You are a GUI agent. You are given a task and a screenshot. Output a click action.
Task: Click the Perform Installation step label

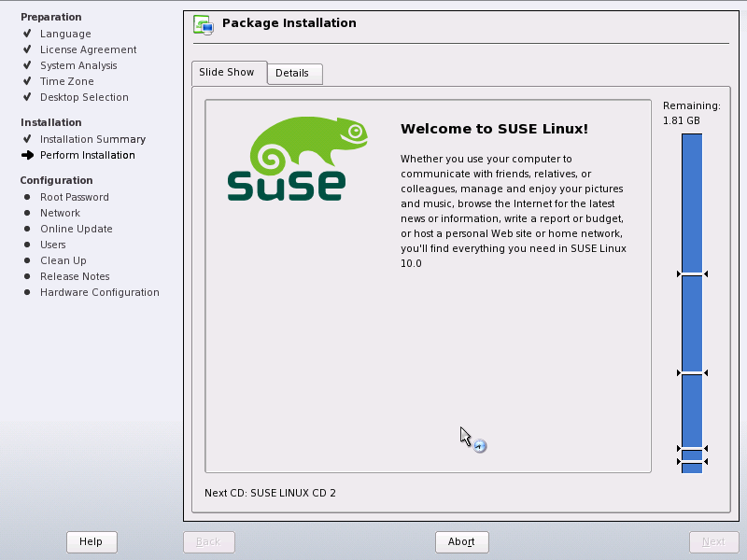click(x=88, y=155)
